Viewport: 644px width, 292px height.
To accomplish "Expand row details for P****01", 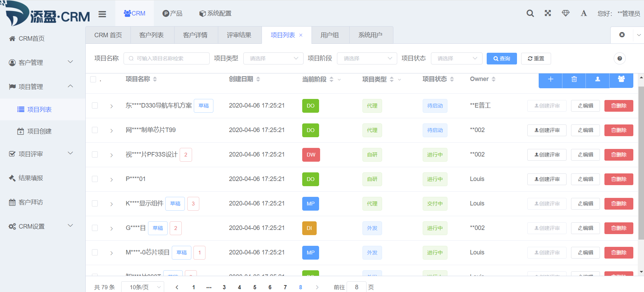I will [x=112, y=180].
